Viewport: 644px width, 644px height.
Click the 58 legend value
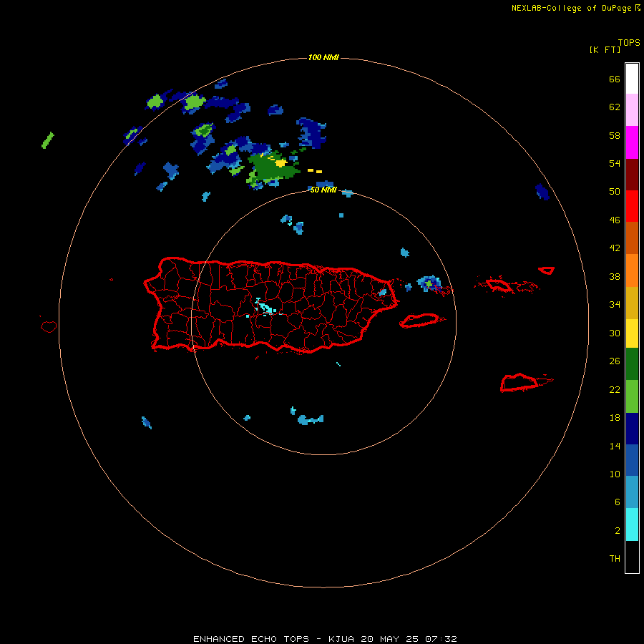click(x=615, y=135)
